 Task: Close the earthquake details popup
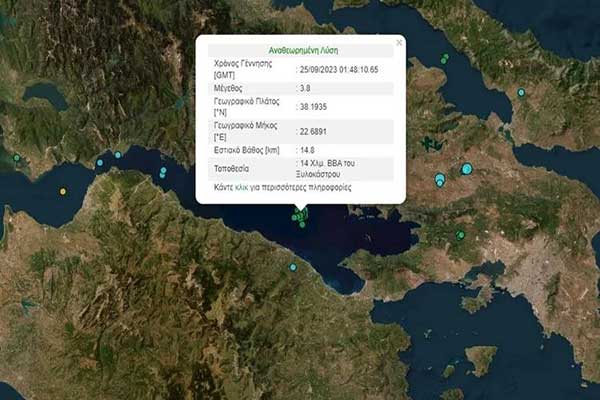click(x=399, y=43)
